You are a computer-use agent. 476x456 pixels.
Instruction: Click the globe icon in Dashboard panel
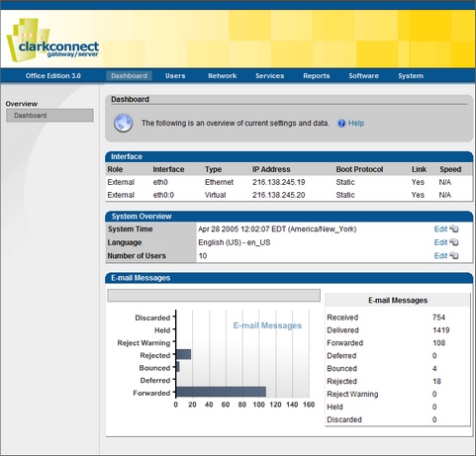pos(124,123)
